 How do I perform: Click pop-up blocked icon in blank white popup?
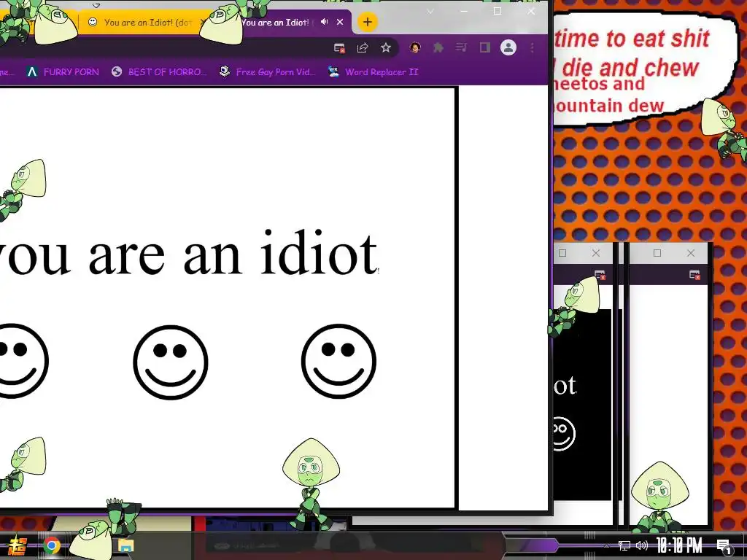[694, 275]
